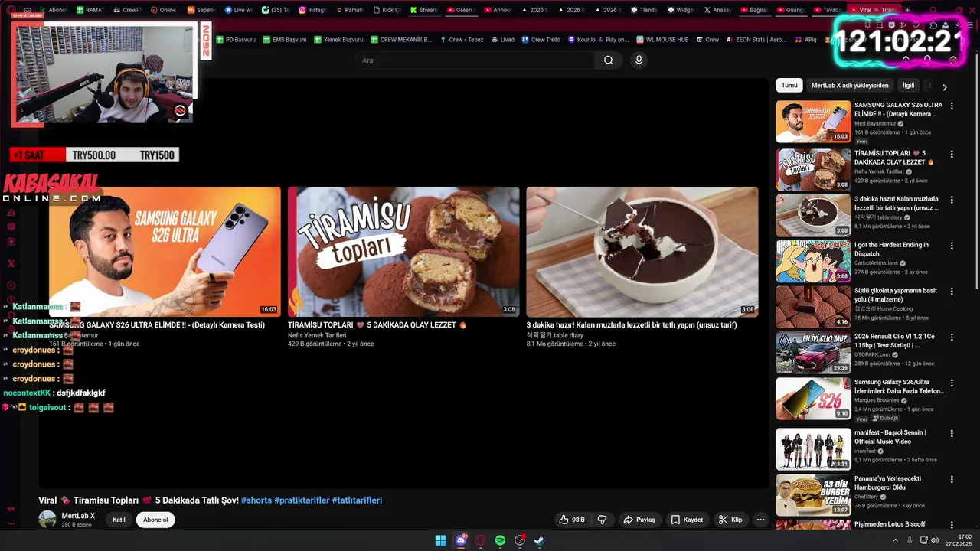
Task: Click the Katıl button
Action: (119, 520)
